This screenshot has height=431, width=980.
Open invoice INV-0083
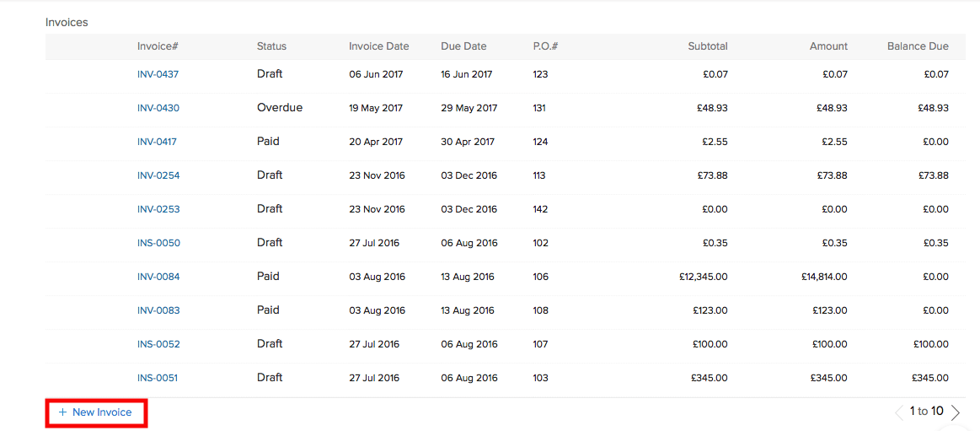tap(158, 310)
